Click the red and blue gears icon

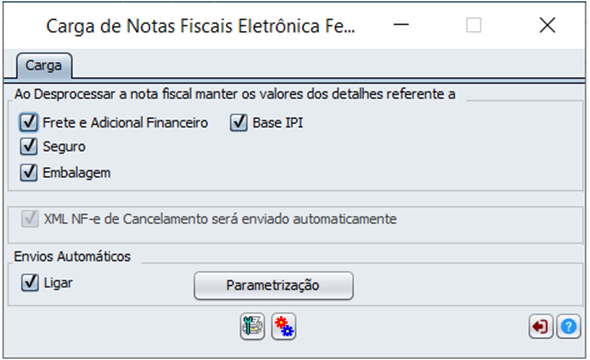click(283, 326)
